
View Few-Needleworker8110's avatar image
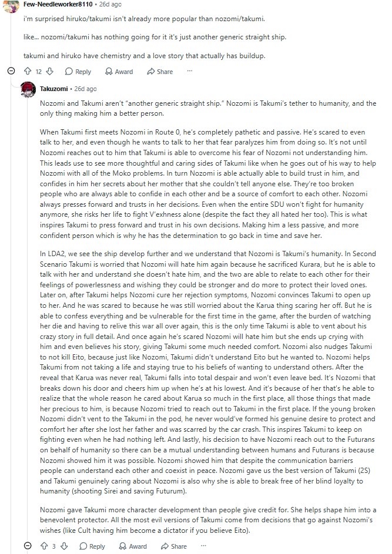[11, 5]
